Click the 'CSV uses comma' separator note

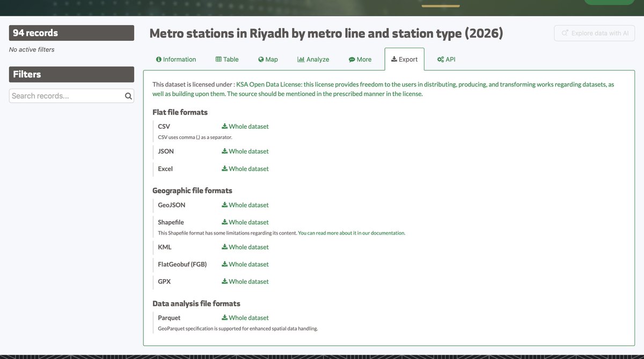(x=195, y=138)
